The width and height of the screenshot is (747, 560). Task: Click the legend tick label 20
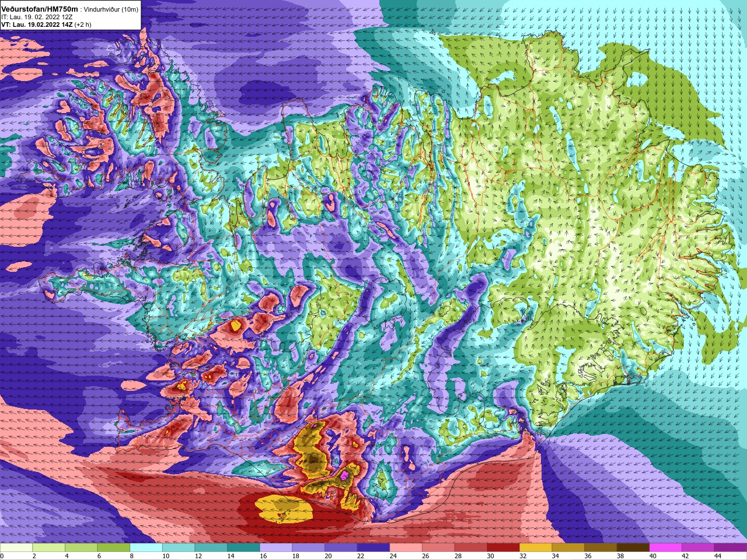(329, 556)
